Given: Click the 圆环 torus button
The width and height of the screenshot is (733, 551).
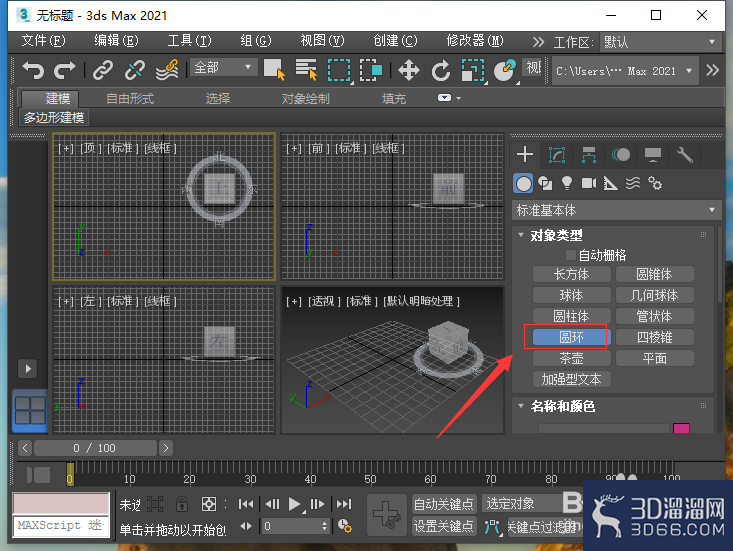Looking at the screenshot, I should pyautogui.click(x=571, y=337).
